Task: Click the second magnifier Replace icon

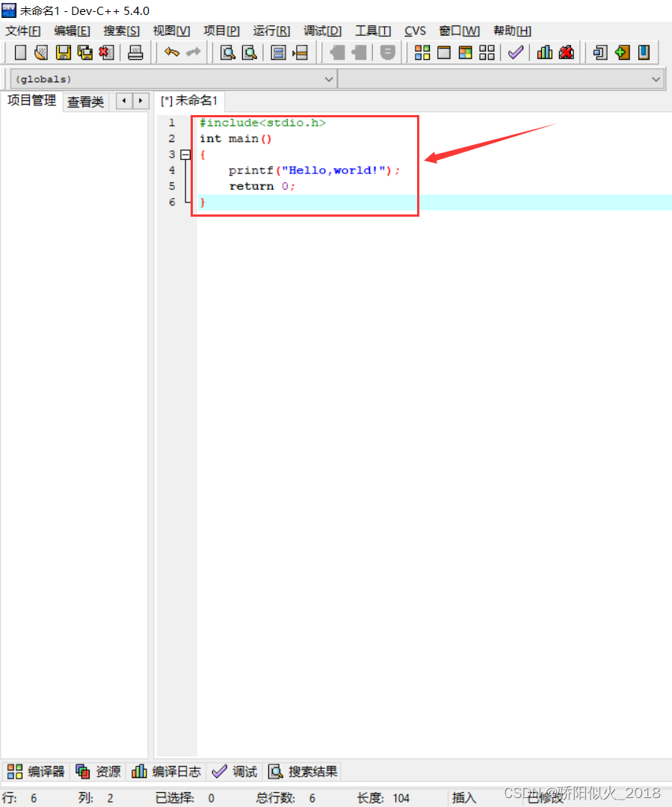Action: [250, 52]
